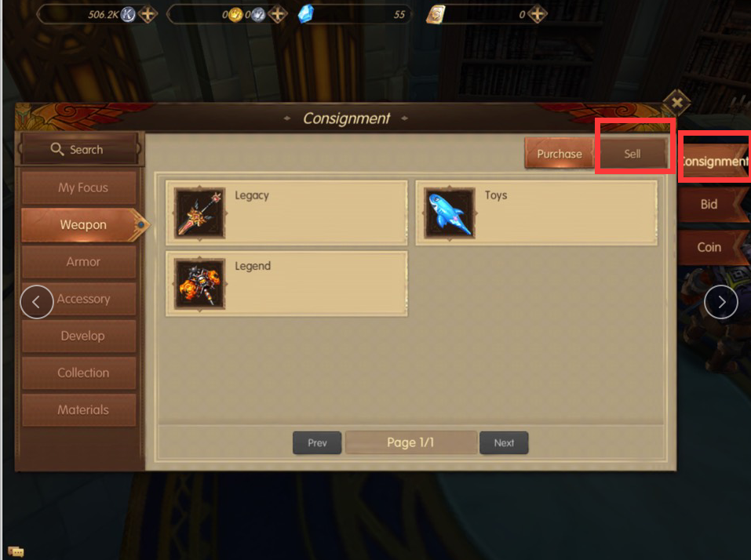Switch to the Purchase tab
This screenshot has height=560, width=751.
[x=559, y=154]
